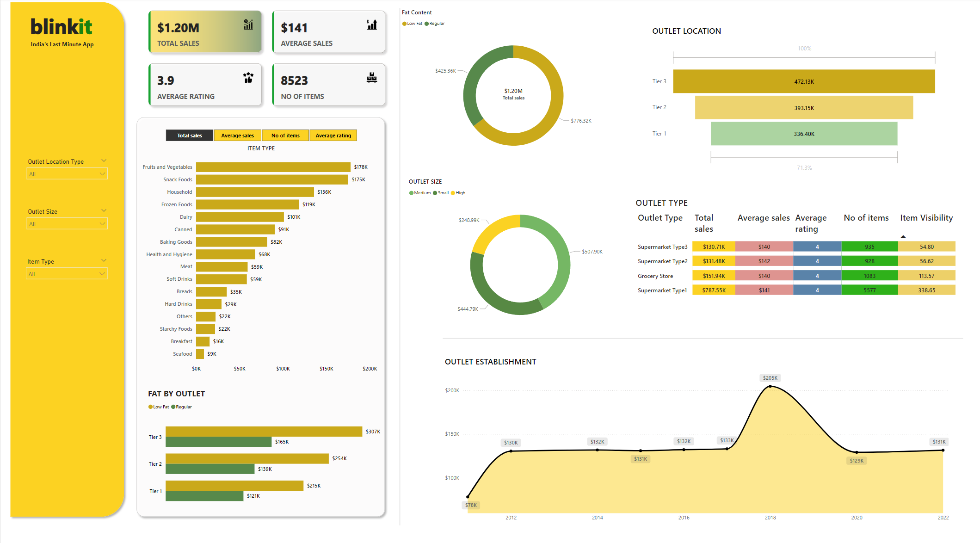Click the 2018 peak point $205K
Viewport: 980px width, 543px height.
(x=770, y=386)
